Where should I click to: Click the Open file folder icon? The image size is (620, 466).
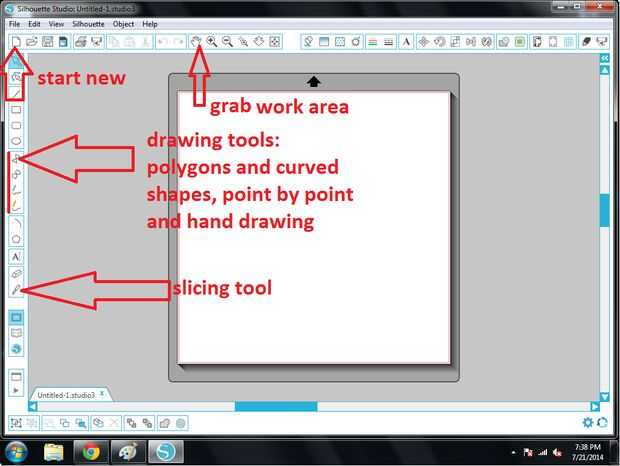click(32, 42)
